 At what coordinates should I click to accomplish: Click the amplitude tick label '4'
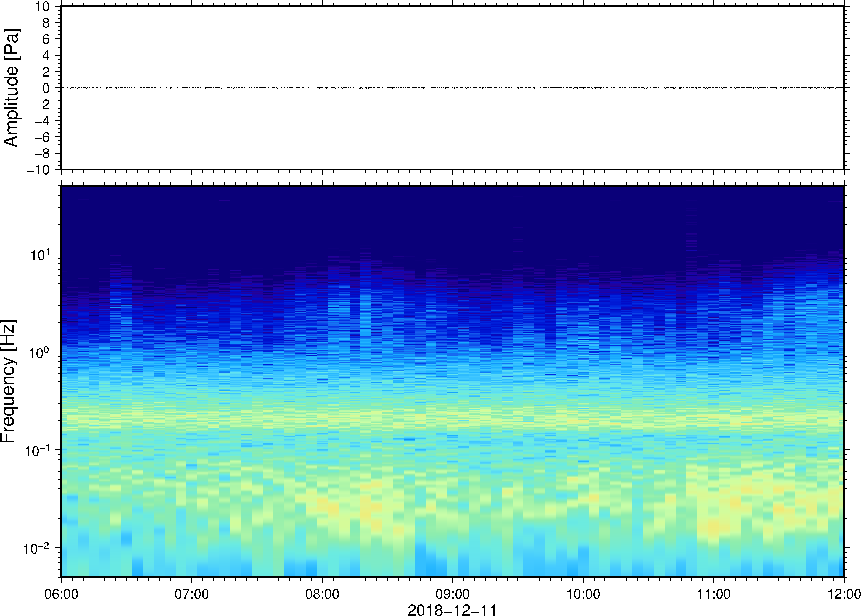46,55
